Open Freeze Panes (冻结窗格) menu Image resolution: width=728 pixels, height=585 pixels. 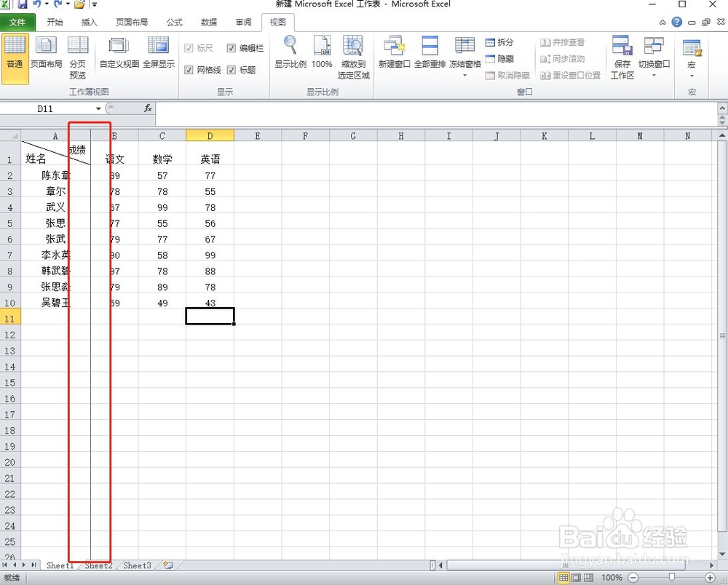pyautogui.click(x=464, y=57)
